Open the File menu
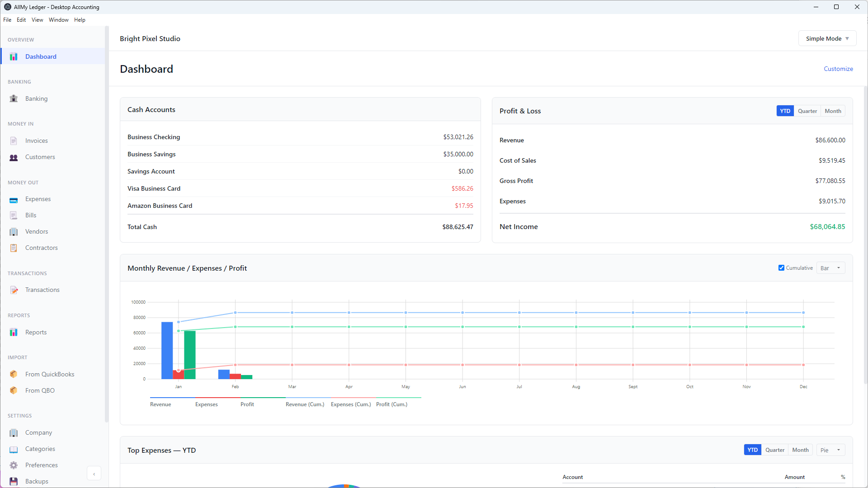This screenshot has height=488, width=868. click(x=7, y=19)
